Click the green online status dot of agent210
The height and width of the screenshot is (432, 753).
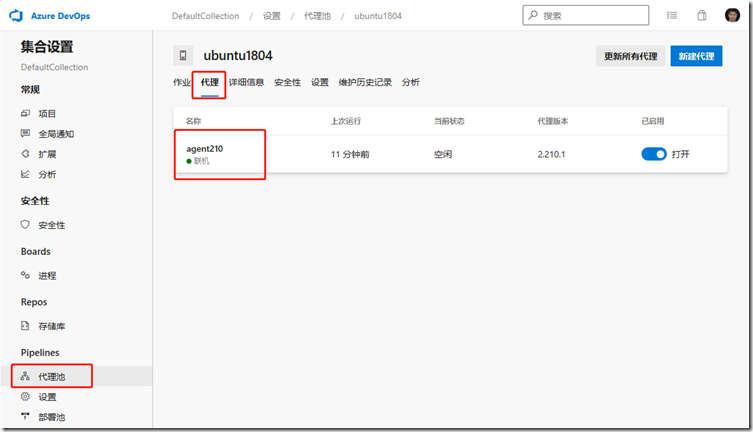pyautogui.click(x=189, y=161)
